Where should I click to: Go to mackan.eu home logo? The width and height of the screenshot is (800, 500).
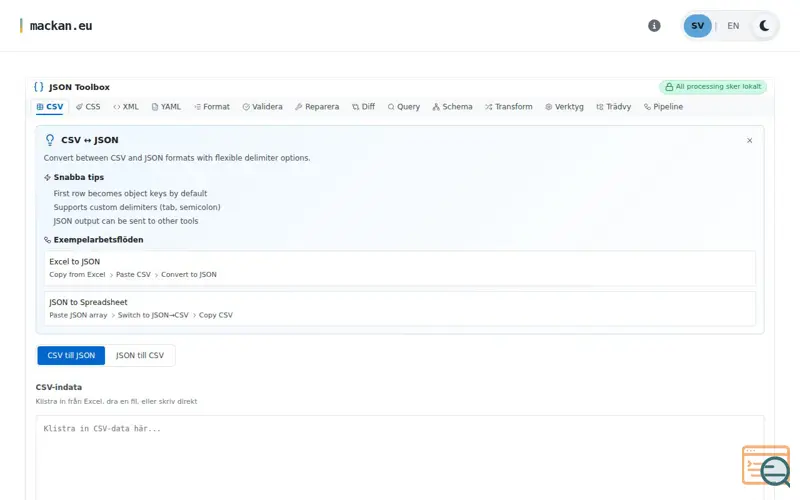click(x=56, y=26)
